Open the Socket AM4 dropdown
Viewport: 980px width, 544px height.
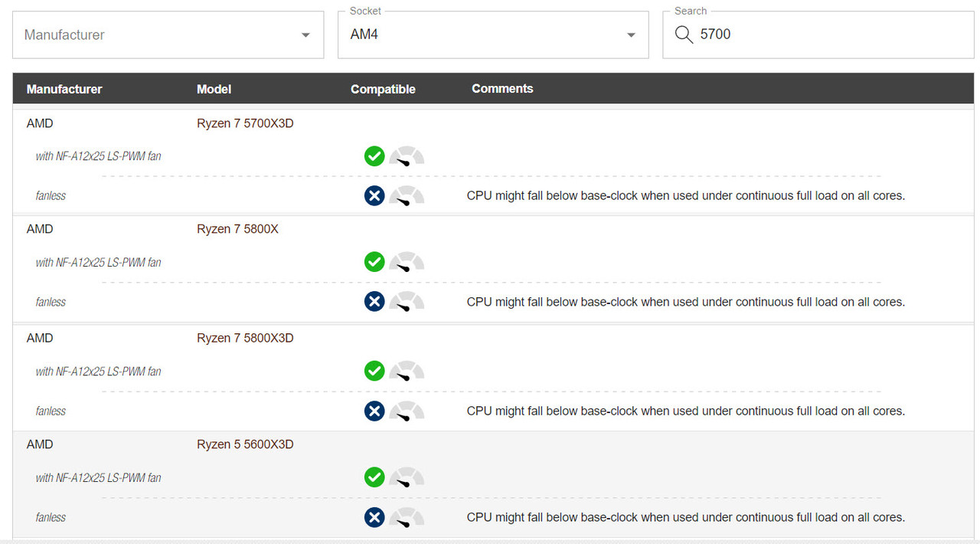pyautogui.click(x=493, y=34)
